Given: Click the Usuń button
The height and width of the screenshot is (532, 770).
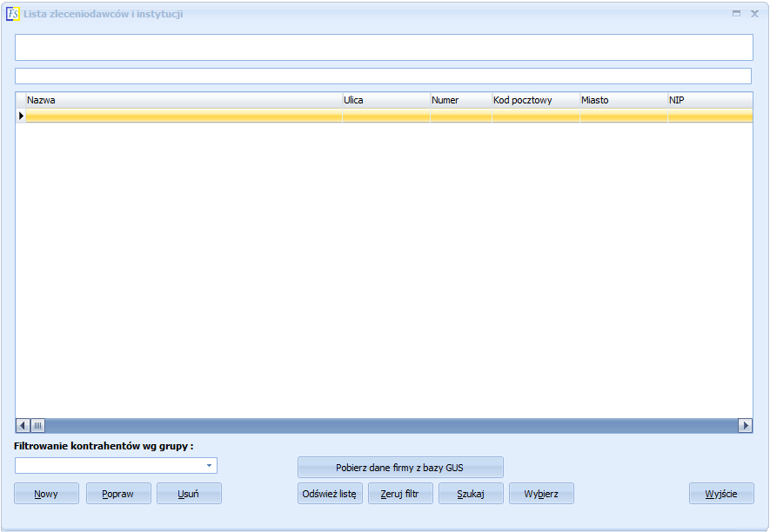Looking at the screenshot, I should 189,494.
